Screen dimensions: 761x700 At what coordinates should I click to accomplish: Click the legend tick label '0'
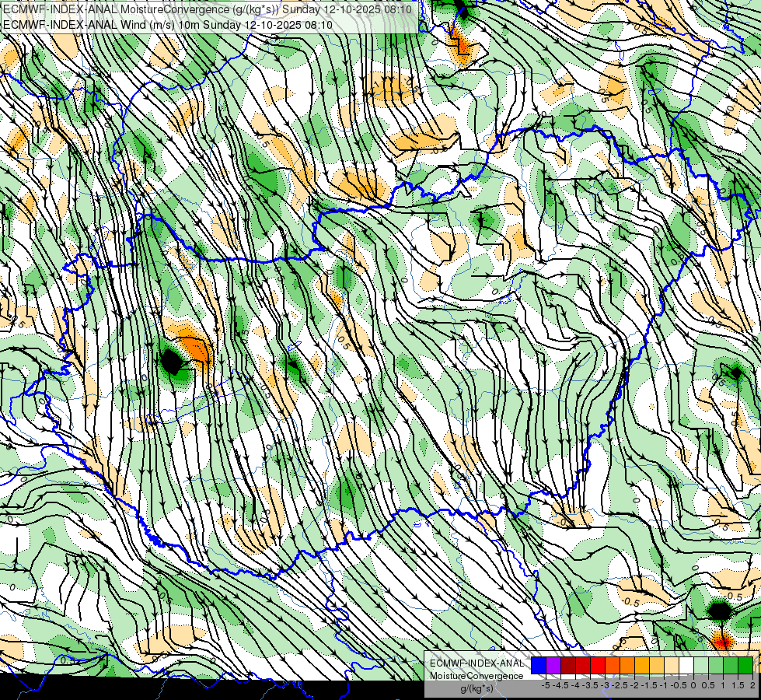693,685
